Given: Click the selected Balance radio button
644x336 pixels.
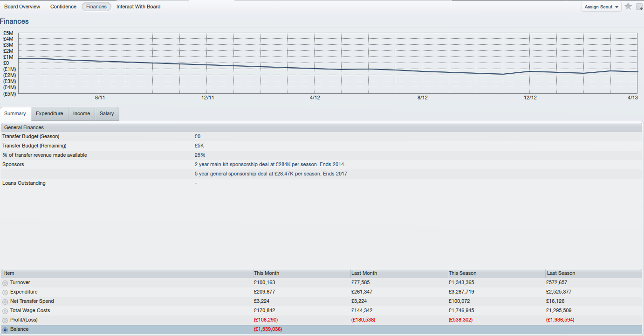Looking at the screenshot, I should (5, 329).
